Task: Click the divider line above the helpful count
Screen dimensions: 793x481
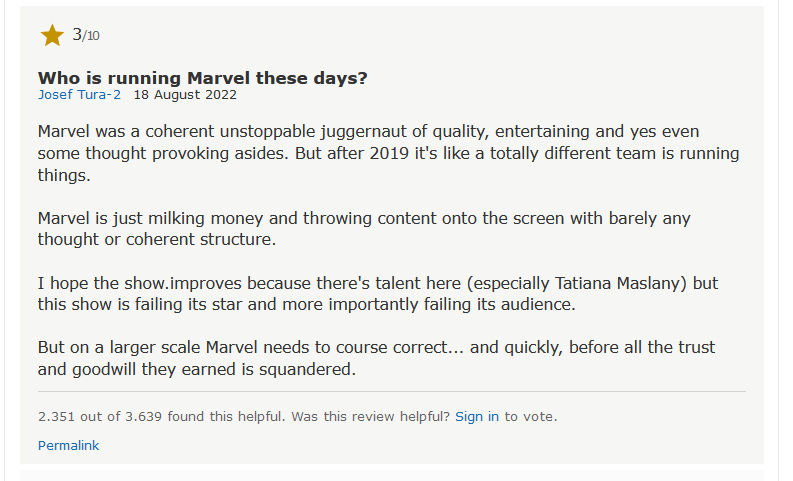Action: (392, 391)
